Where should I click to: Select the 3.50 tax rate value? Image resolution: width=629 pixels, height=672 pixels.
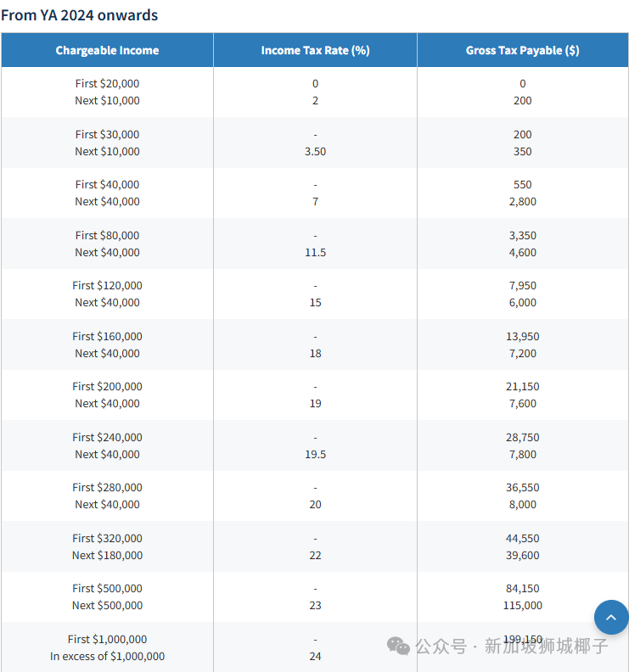click(x=315, y=151)
